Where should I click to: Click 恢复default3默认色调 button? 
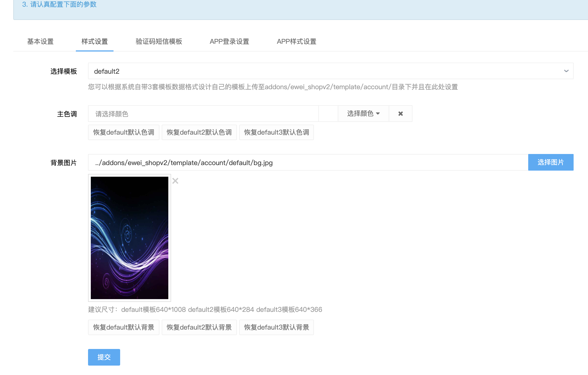(277, 132)
